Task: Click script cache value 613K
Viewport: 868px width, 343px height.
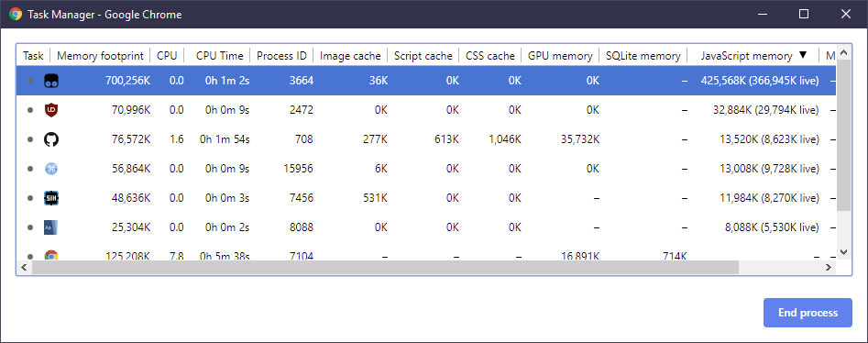Action: pyautogui.click(x=447, y=139)
